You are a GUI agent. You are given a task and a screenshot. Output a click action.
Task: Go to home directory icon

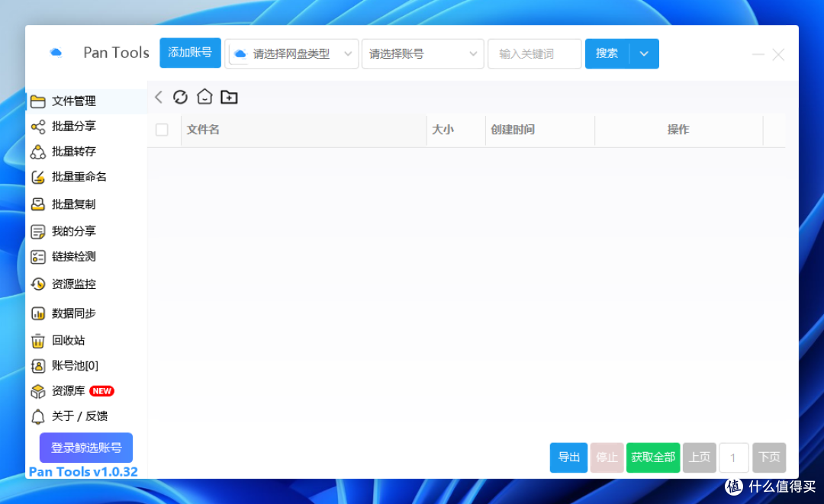pyautogui.click(x=204, y=97)
